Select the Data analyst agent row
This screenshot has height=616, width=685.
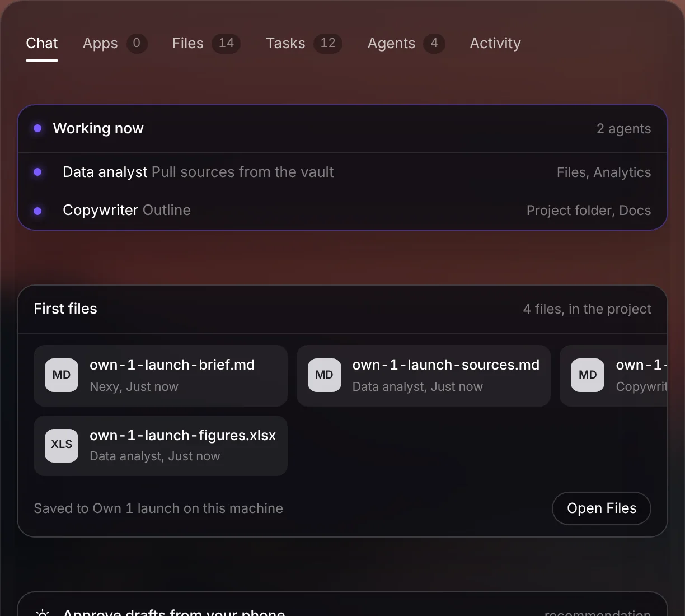coord(342,172)
